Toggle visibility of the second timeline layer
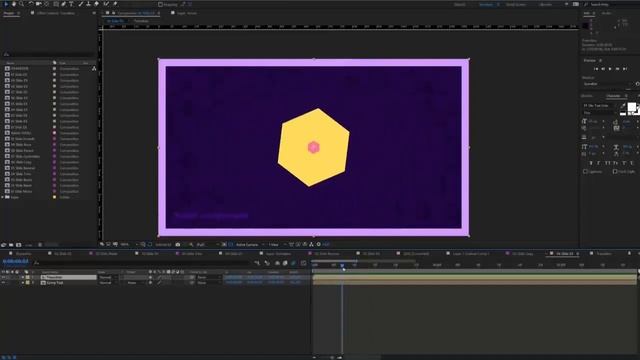The height and width of the screenshot is (360, 640). 3,282
